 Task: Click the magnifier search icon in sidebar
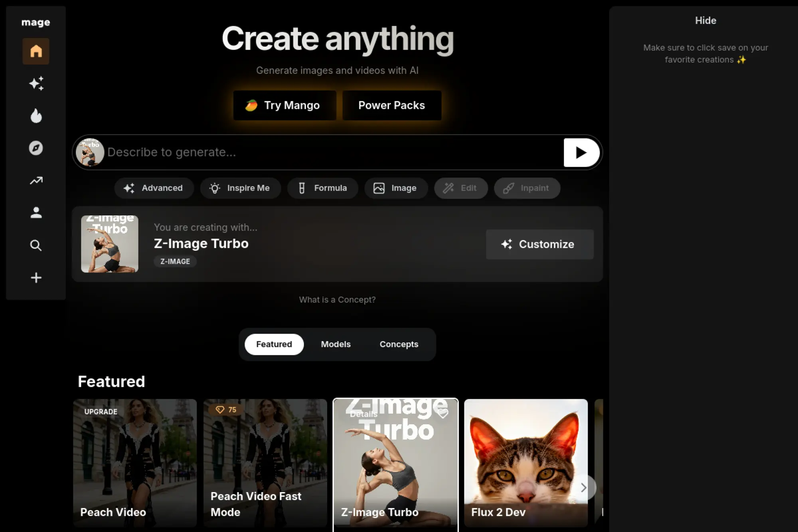click(36, 245)
